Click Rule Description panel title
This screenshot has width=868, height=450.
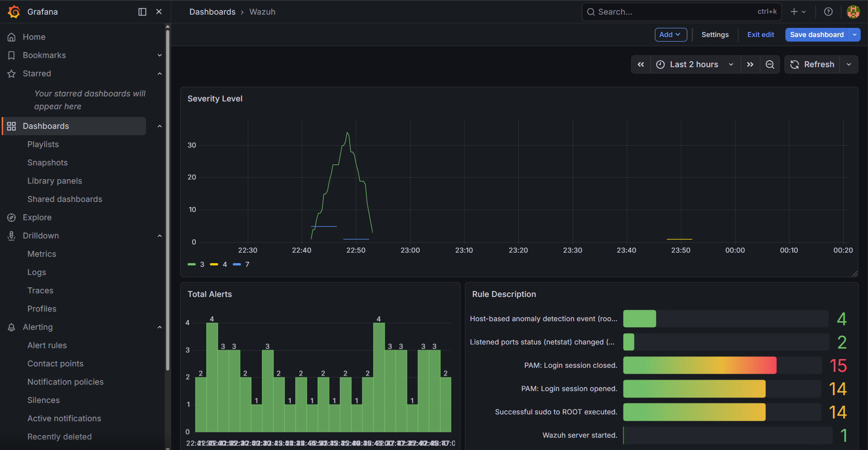point(504,294)
